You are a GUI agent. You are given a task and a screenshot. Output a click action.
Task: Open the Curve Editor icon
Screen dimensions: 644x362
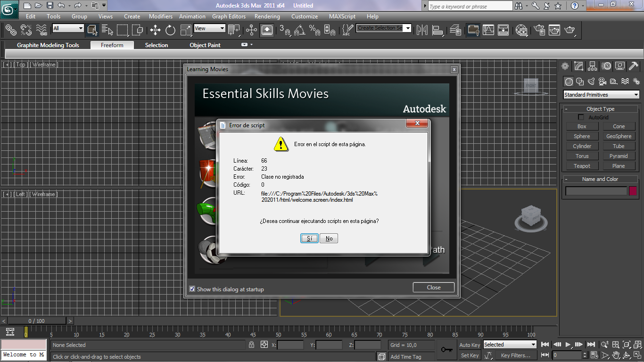(488, 30)
